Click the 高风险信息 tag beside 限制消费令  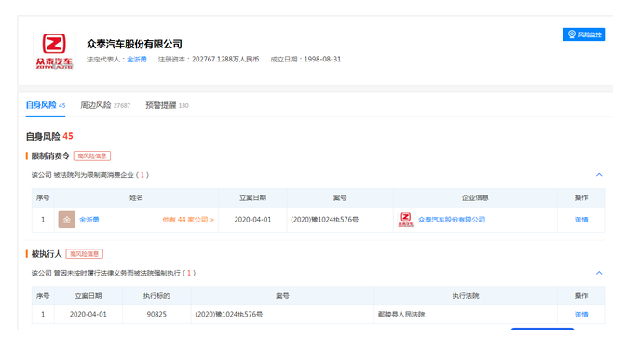tap(92, 156)
